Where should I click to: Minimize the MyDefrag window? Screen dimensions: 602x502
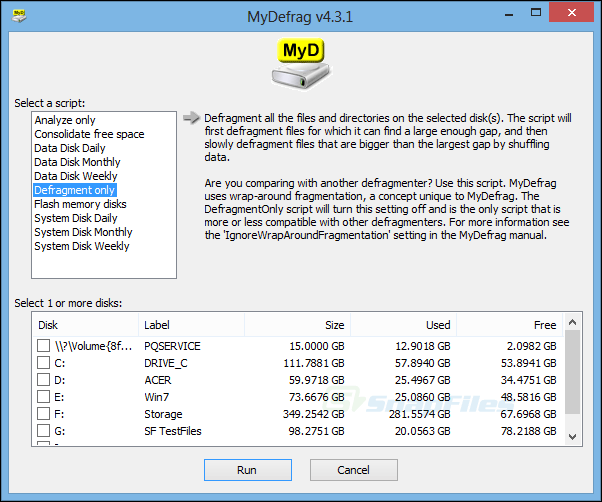(509, 14)
